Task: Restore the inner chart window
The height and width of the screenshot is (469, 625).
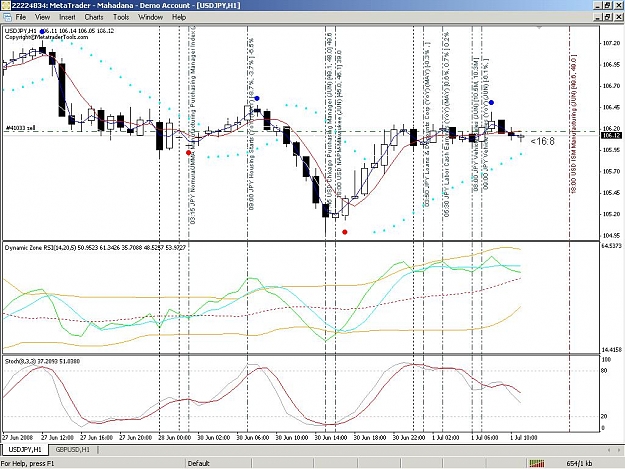Action: [x=607, y=17]
